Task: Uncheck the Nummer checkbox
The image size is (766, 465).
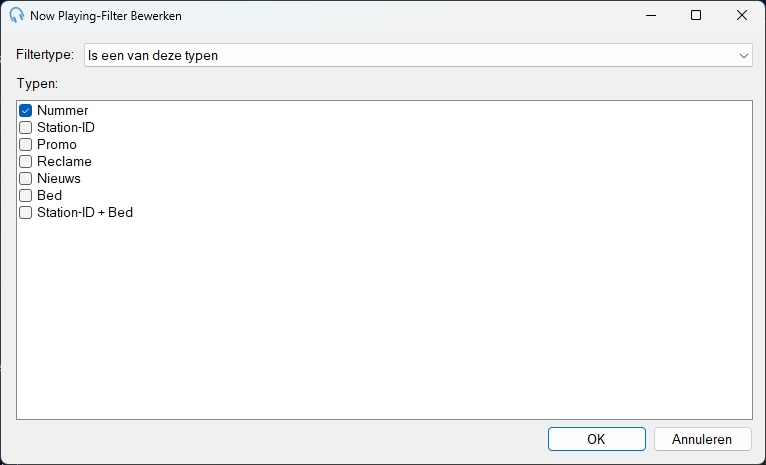Action: click(x=25, y=110)
